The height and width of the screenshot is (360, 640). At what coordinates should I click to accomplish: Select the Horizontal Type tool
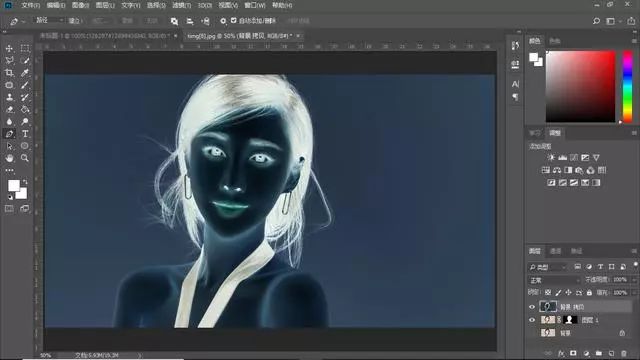point(25,134)
